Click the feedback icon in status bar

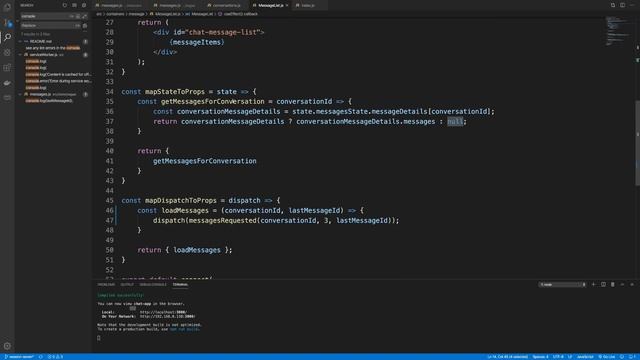click(x=622, y=357)
